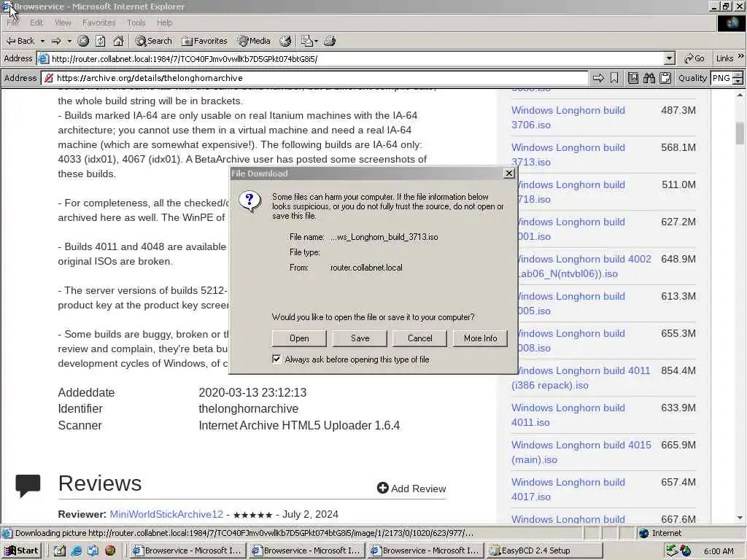This screenshot has height=560, width=747.
Task: Click the Add Review link
Action: tap(411, 488)
